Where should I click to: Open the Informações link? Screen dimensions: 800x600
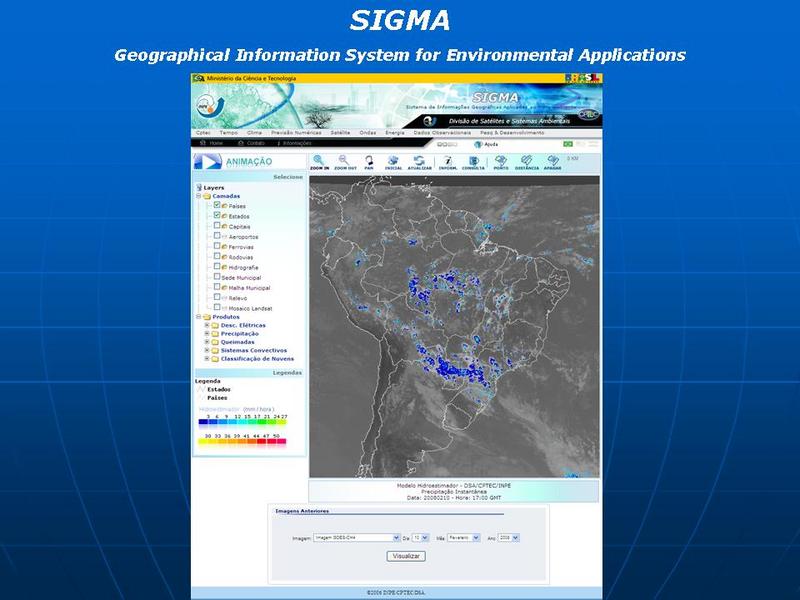[297, 143]
